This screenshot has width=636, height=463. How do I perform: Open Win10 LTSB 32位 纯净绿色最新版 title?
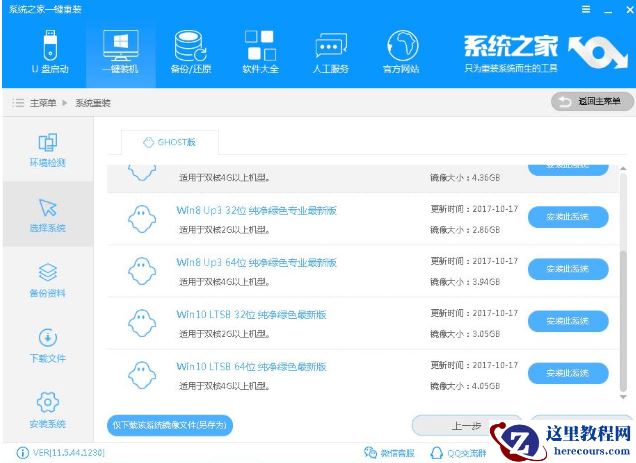251,314
